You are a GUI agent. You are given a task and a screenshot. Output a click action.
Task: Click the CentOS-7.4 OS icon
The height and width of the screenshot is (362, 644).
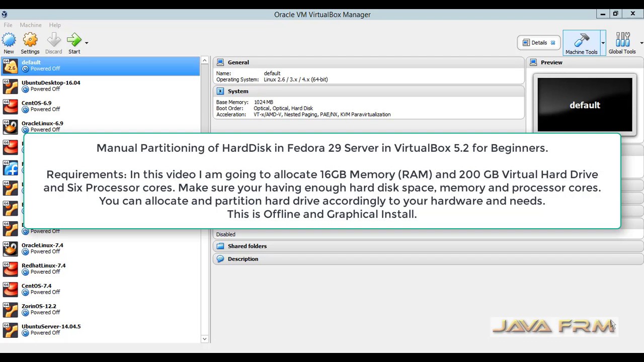(x=10, y=289)
